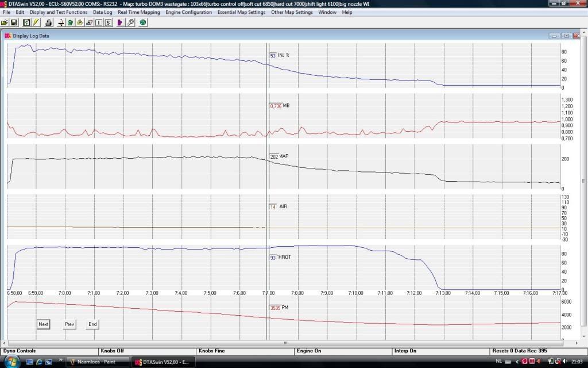Click the padlock toolbar icon

[49, 22]
